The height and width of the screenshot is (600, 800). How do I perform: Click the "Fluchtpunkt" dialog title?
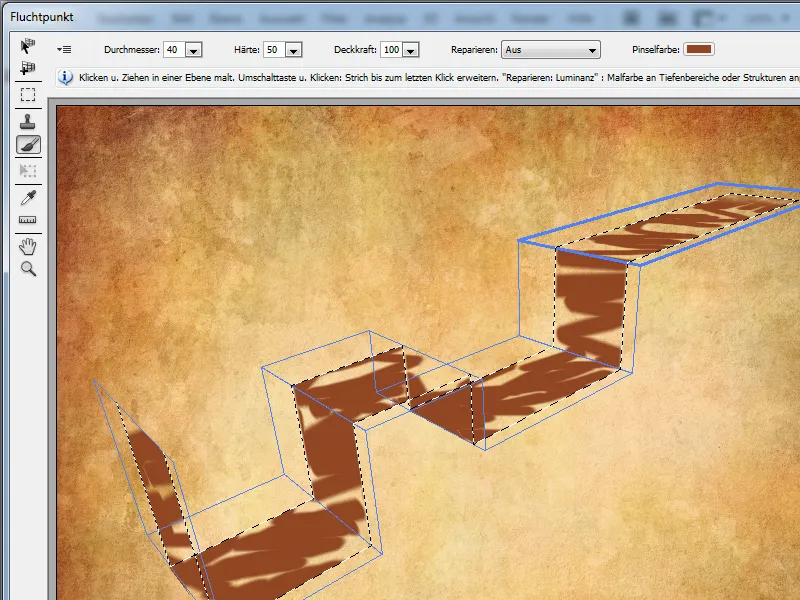pyautogui.click(x=42, y=17)
